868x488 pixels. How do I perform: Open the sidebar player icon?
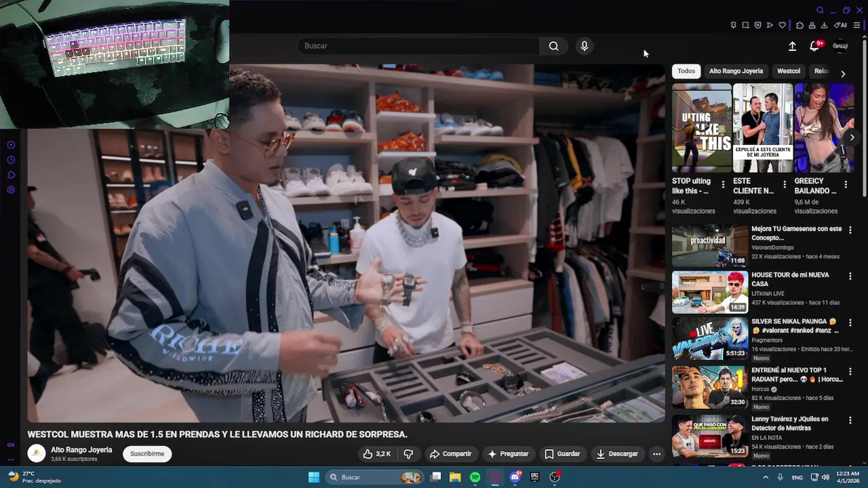click(x=11, y=145)
